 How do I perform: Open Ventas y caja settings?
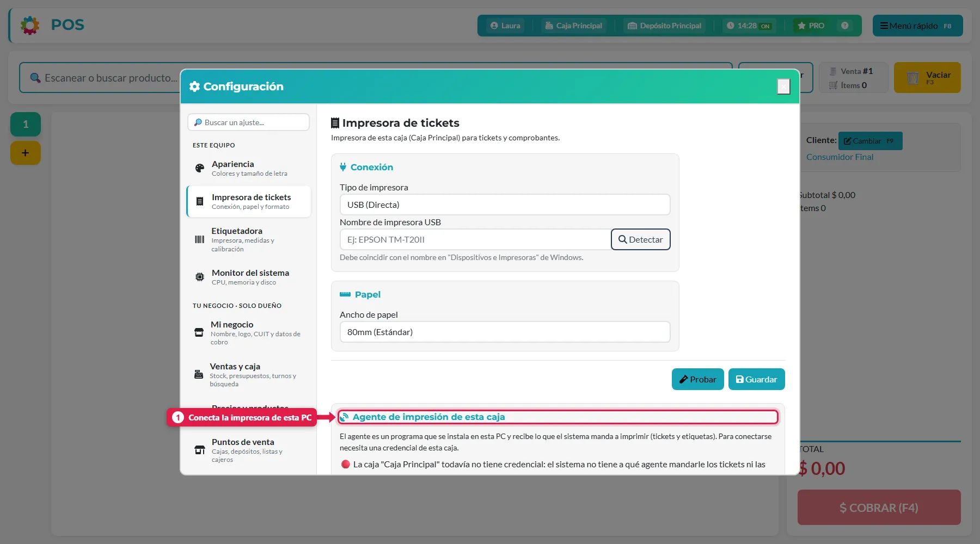[249, 375]
